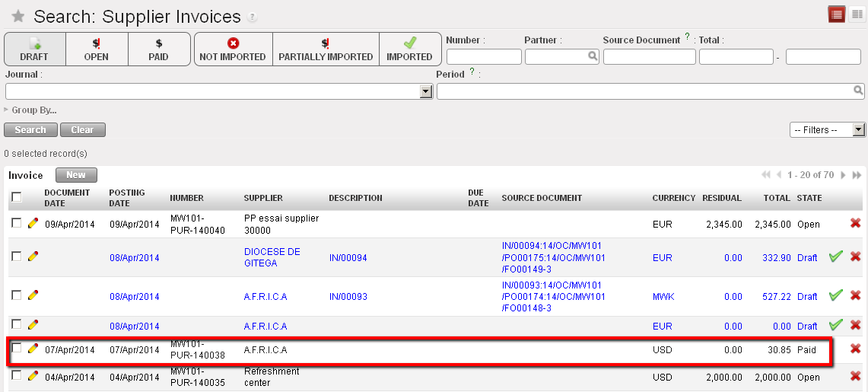Filter invoices by Draft state
The image size is (868, 392).
point(34,49)
